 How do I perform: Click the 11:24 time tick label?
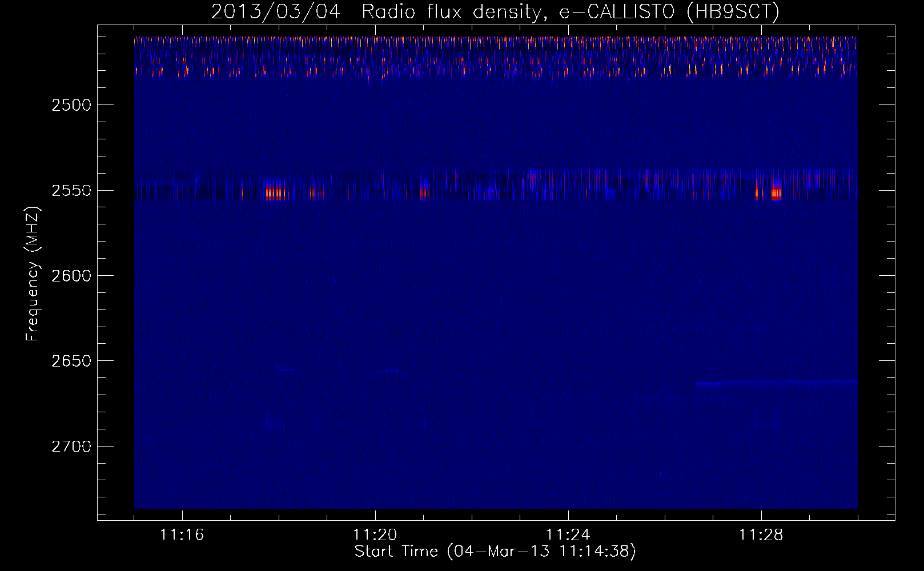pos(568,535)
